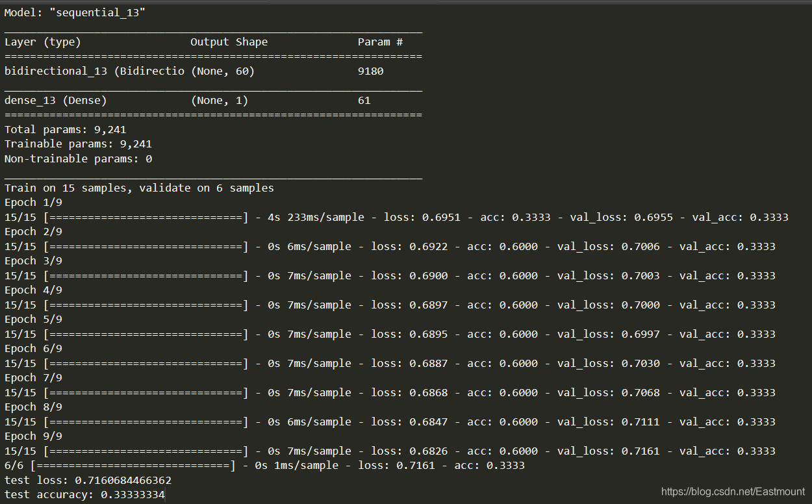The image size is (812, 504).
Task: Select the dense_13 (Dense) layer row
Action: [x=56, y=101]
